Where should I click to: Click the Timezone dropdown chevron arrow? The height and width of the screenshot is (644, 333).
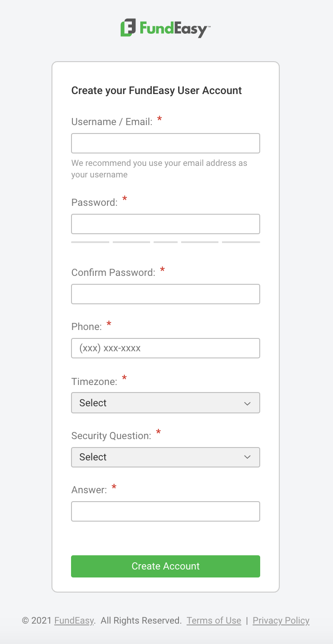tap(247, 403)
